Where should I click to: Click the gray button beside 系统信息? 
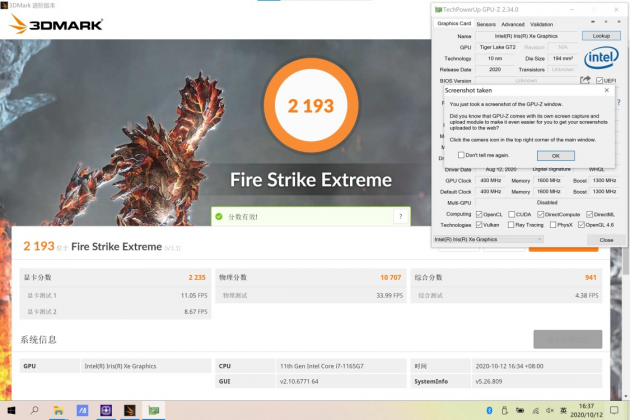coord(567,339)
